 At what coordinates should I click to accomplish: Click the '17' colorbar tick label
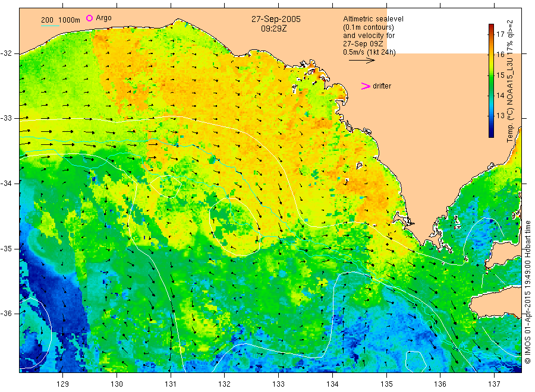pyautogui.click(x=500, y=34)
